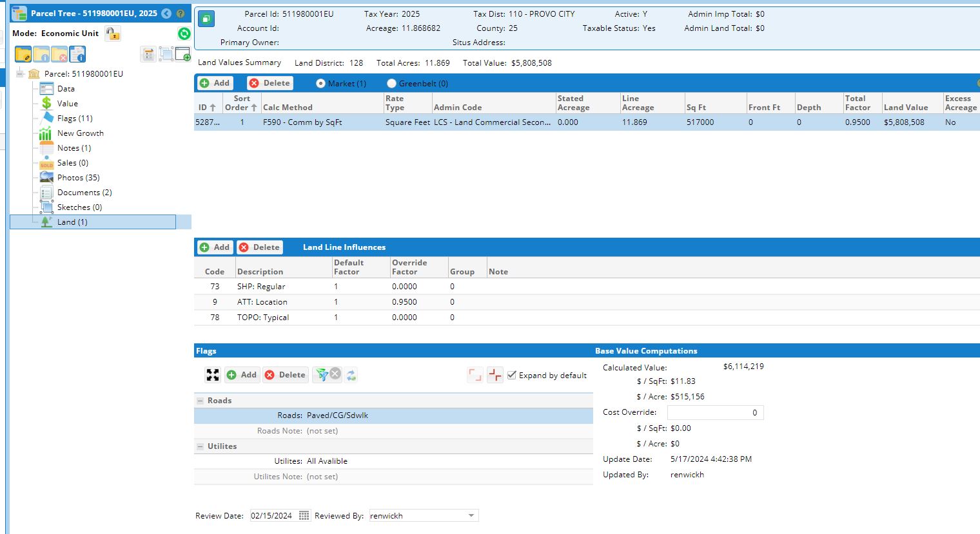Select the F590 - Comm by SqFt row
Image resolution: width=980 pixels, height=534 pixels.
pos(587,122)
